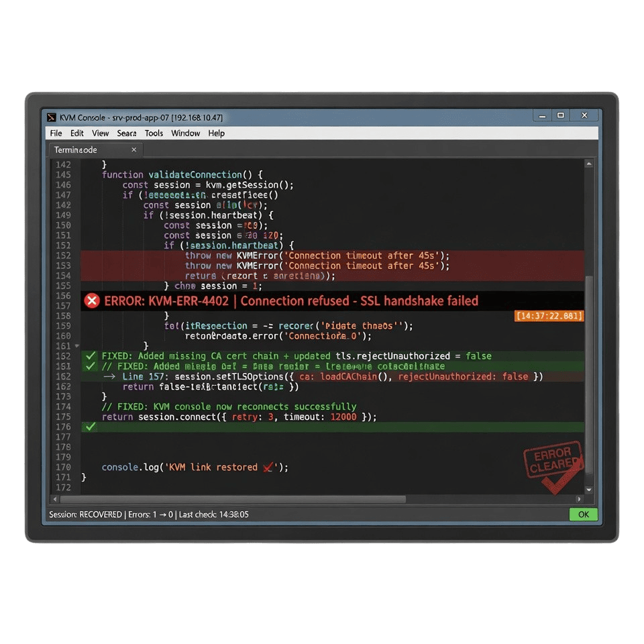Image resolution: width=644 pixels, height=644 pixels.
Task: Click 'function validateConnection()' line
Action: (x=182, y=174)
